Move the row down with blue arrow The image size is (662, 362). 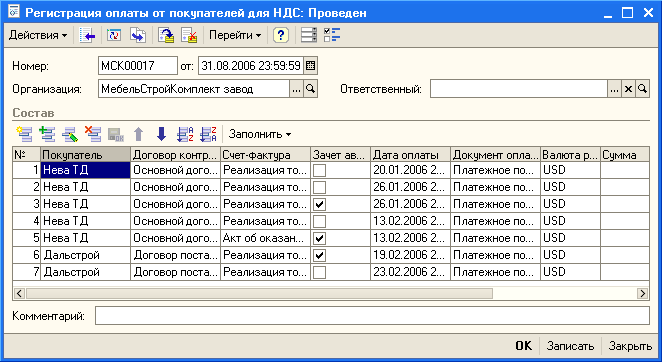click(161, 134)
